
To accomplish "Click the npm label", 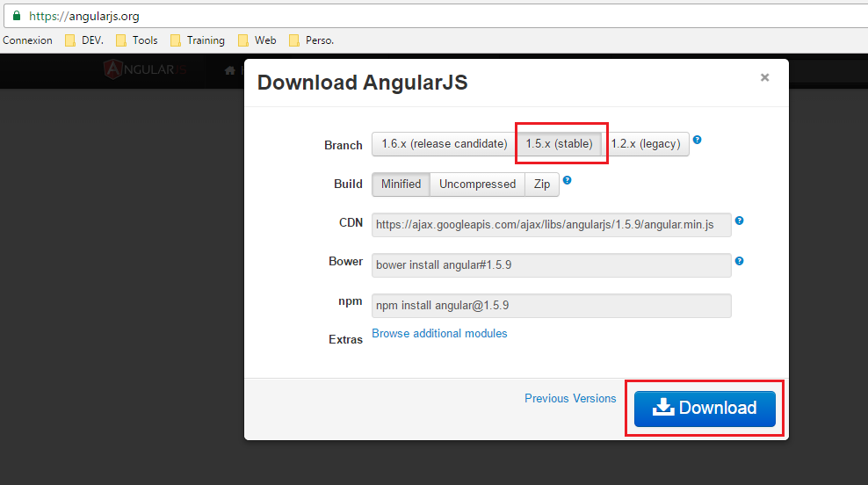I will (351, 301).
